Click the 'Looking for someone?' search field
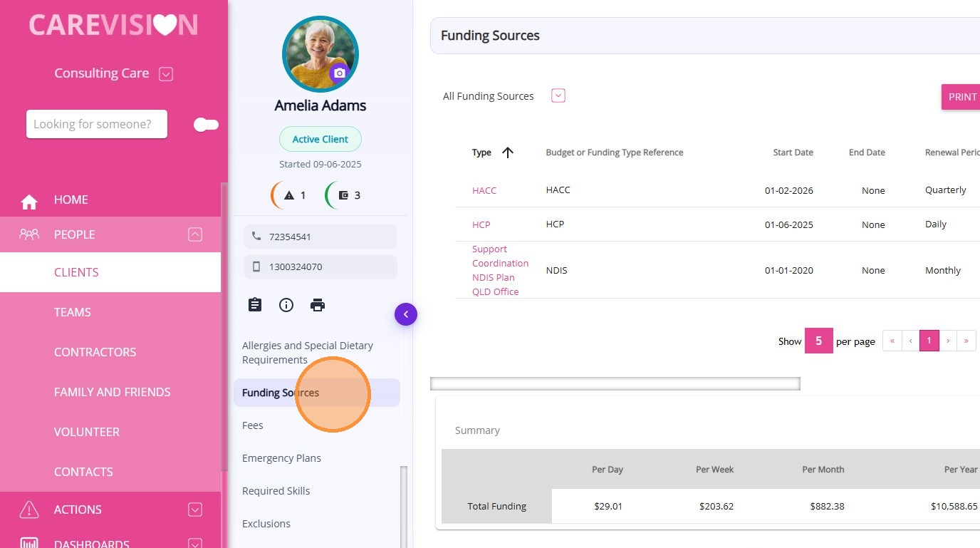Viewport: 980px width, 548px height. click(97, 124)
